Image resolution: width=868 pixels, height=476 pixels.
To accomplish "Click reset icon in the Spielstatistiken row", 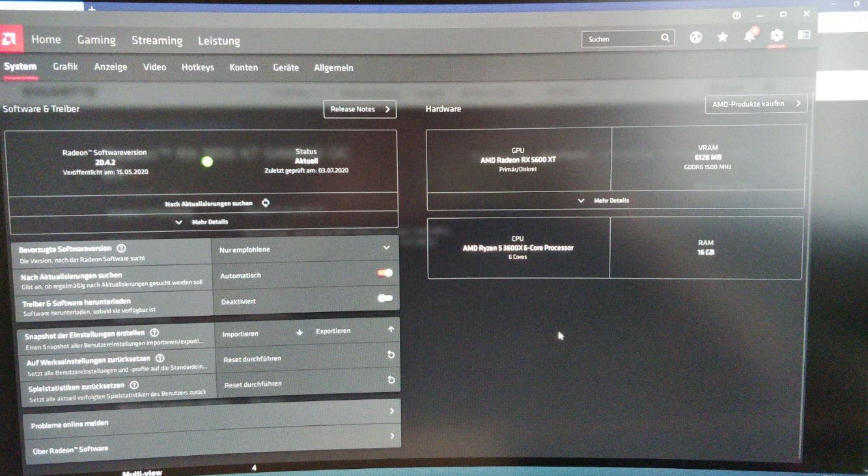I will coord(391,380).
